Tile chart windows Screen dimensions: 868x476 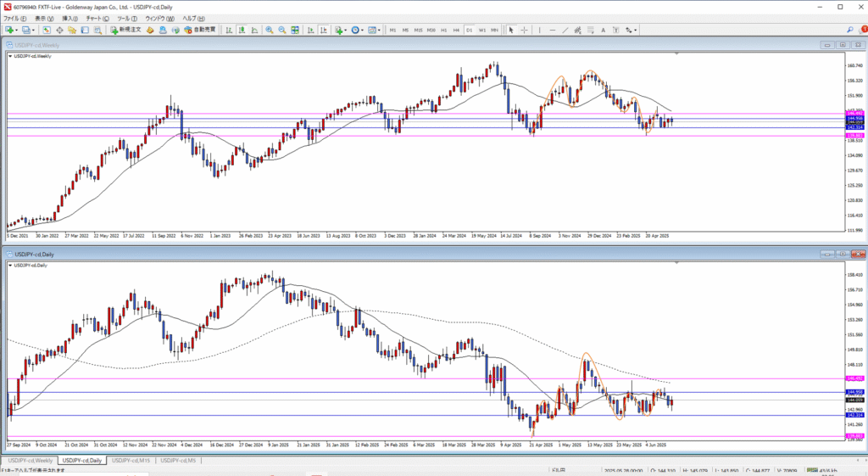(295, 30)
